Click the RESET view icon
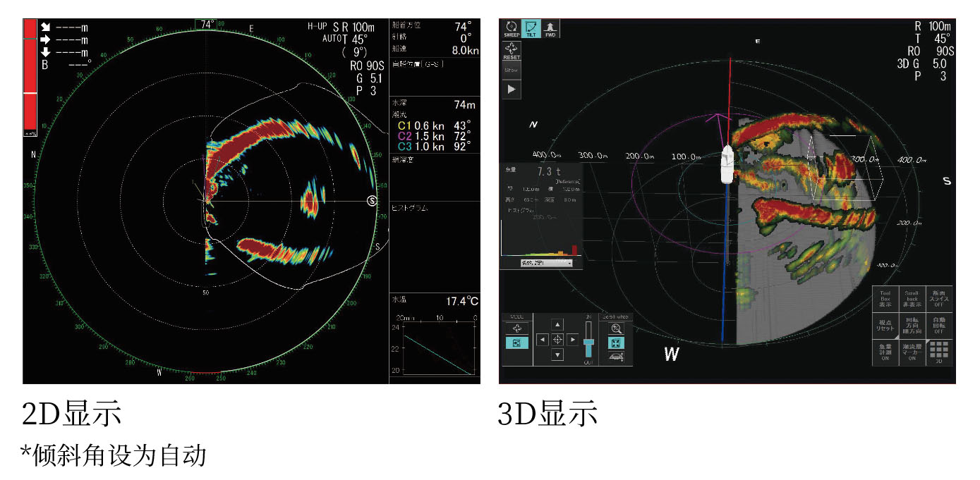Screen dimensions: 980x480 point(512,51)
